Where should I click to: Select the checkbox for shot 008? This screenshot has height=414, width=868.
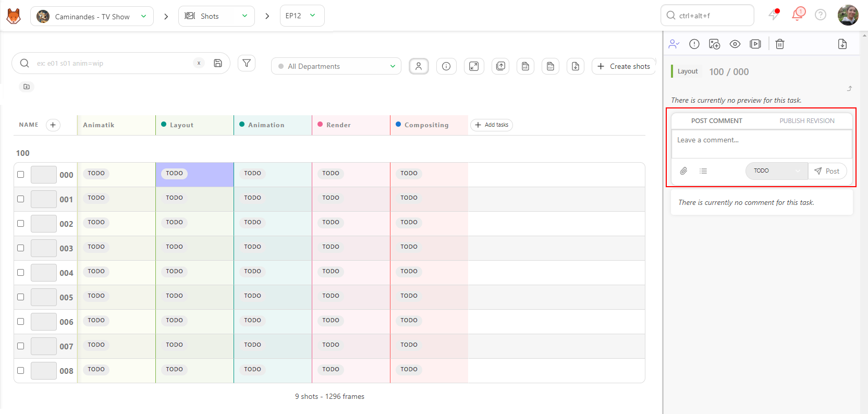(x=21, y=371)
